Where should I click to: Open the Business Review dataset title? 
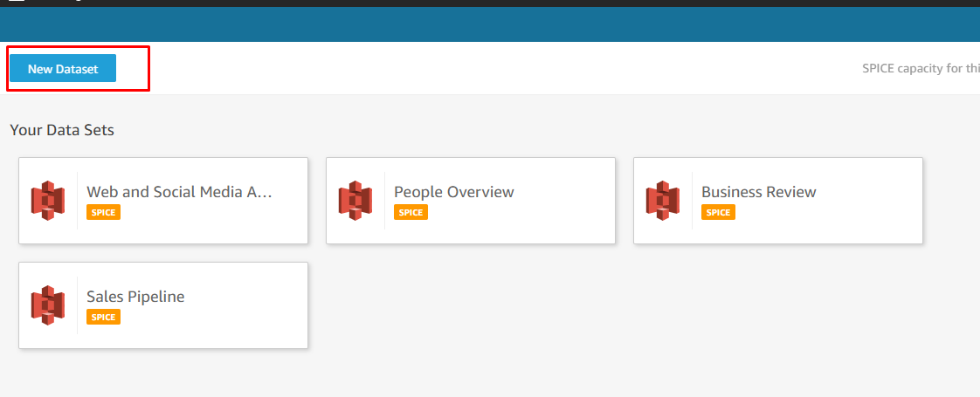coord(758,192)
